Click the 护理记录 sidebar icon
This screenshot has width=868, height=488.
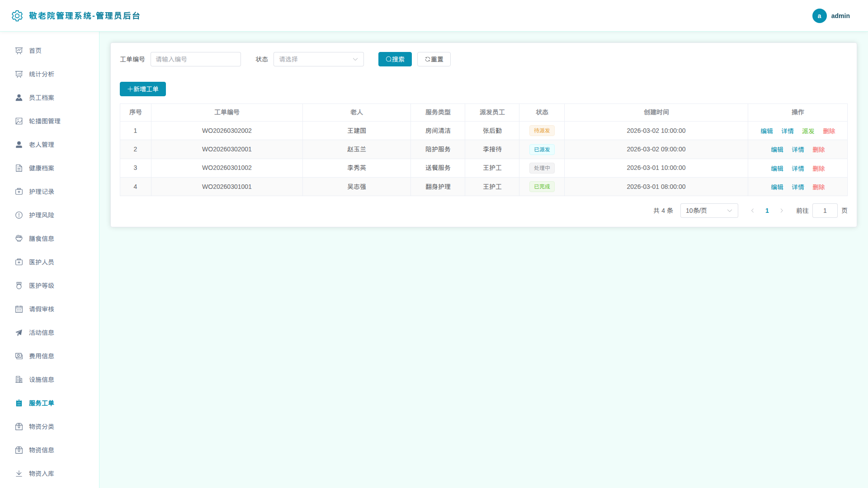[x=19, y=192]
